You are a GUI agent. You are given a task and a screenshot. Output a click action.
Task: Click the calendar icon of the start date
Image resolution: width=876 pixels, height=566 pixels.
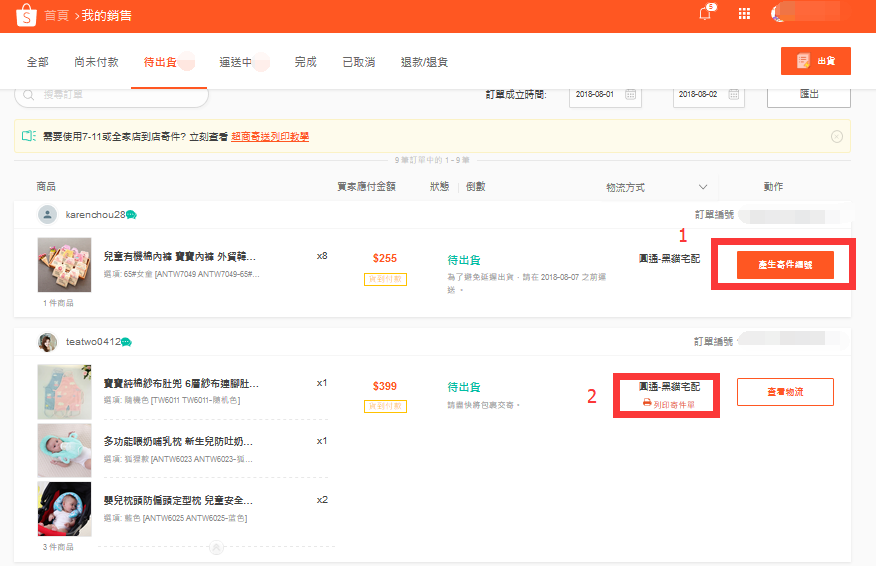(x=631, y=95)
